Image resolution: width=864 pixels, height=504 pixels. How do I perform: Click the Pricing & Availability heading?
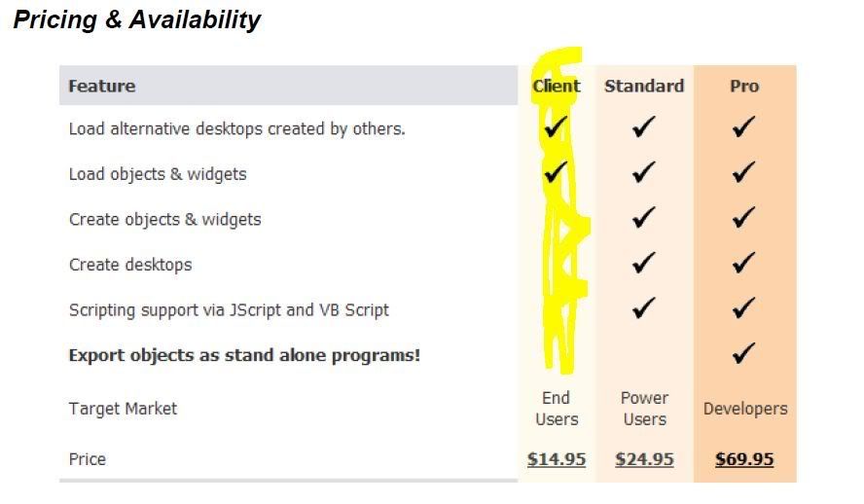click(136, 19)
